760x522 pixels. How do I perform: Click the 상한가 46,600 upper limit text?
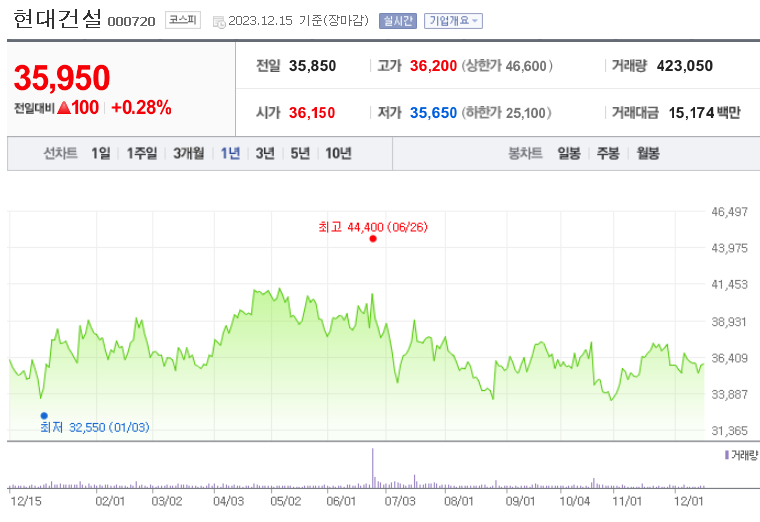pos(507,66)
